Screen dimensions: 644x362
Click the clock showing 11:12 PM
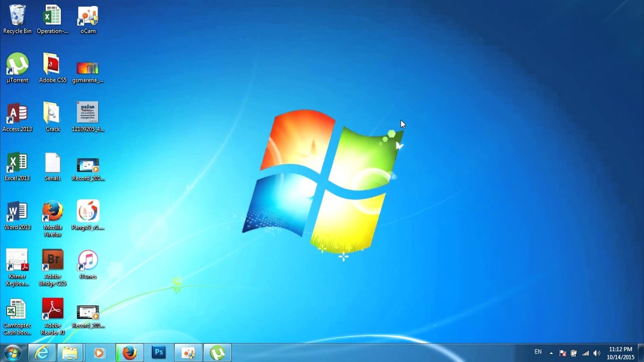point(620,353)
